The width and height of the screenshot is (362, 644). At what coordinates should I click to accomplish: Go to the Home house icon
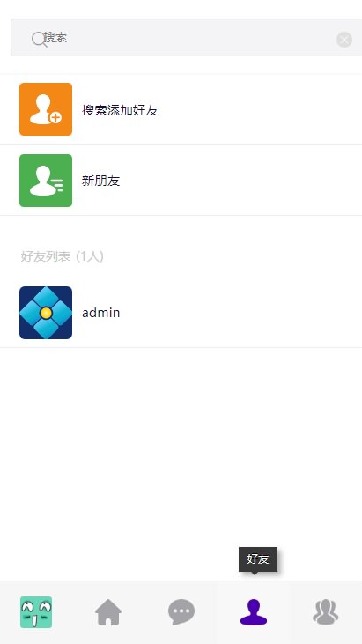108,612
